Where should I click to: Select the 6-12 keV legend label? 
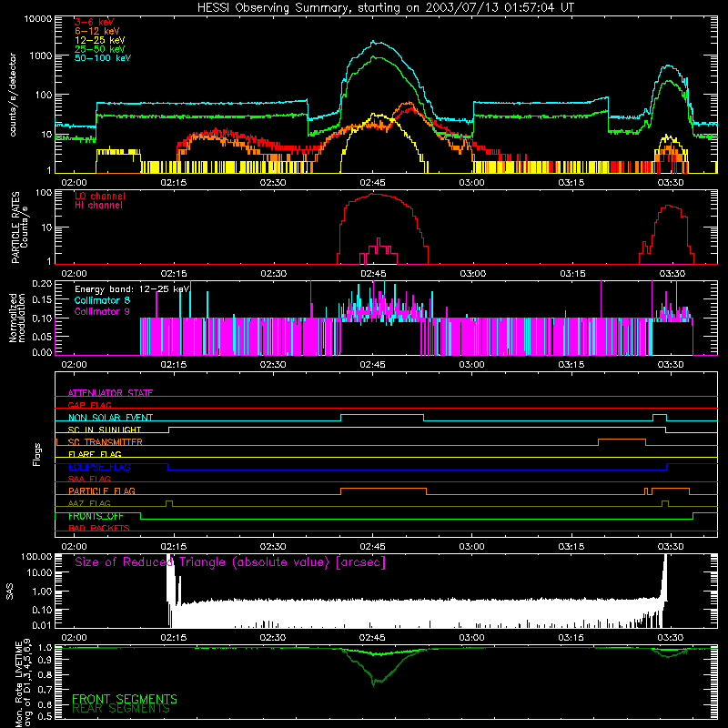[x=97, y=31]
